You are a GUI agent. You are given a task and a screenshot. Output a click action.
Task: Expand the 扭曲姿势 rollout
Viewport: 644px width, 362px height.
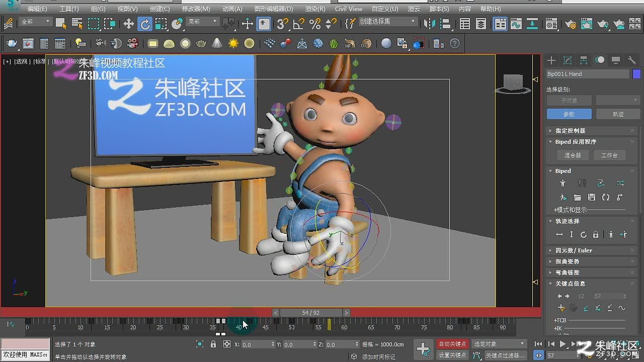(x=592, y=261)
